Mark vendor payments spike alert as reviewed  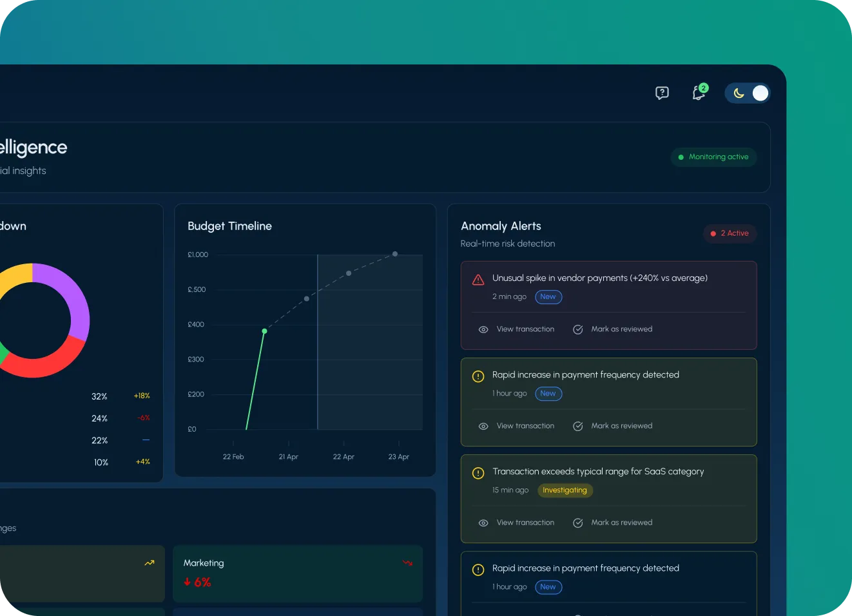622,329
